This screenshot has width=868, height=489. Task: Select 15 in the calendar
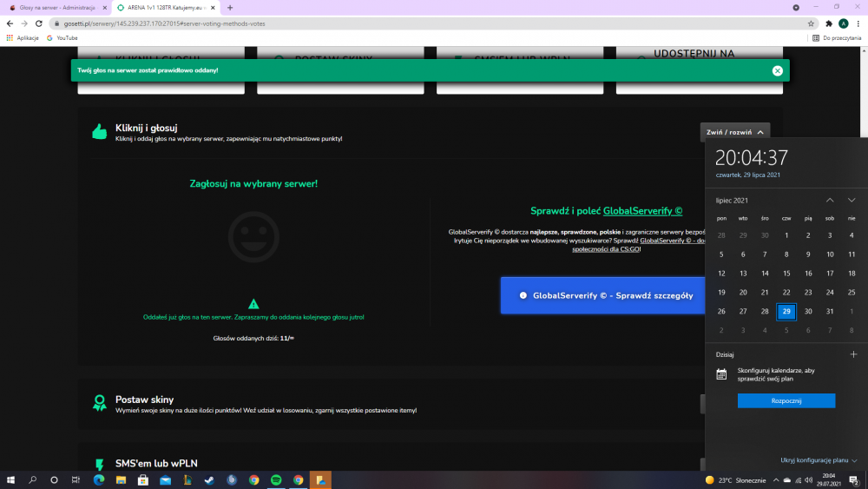tap(786, 273)
